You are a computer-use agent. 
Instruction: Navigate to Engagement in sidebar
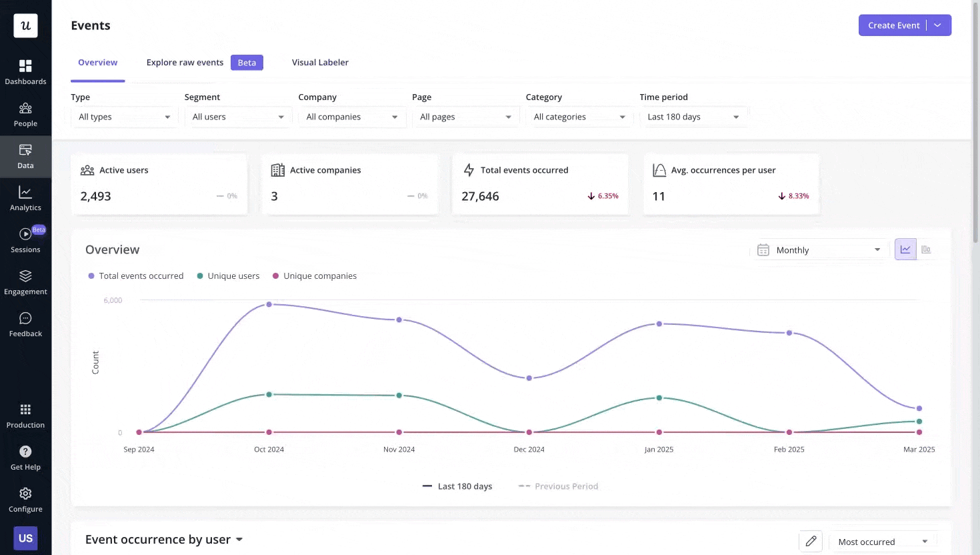pos(25,281)
